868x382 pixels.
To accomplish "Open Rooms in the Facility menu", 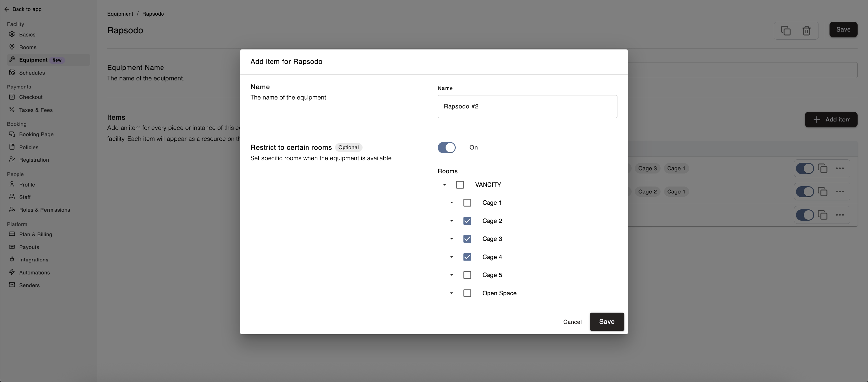I will 27,47.
